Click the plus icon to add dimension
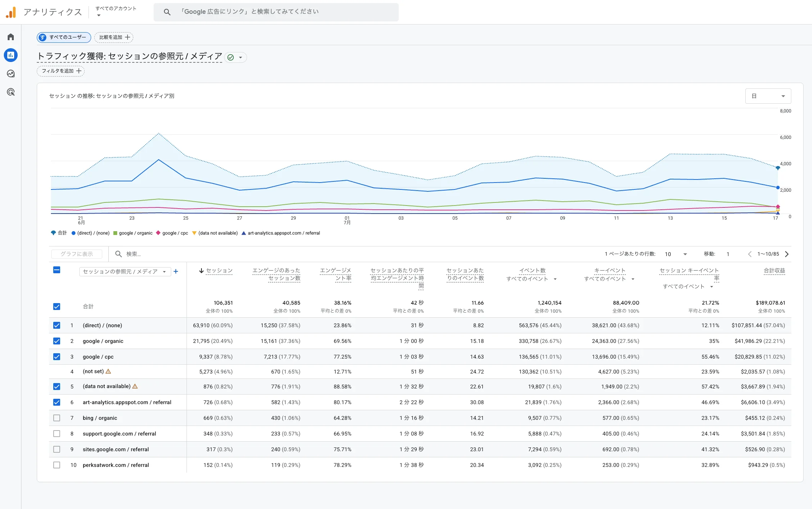 (176, 271)
